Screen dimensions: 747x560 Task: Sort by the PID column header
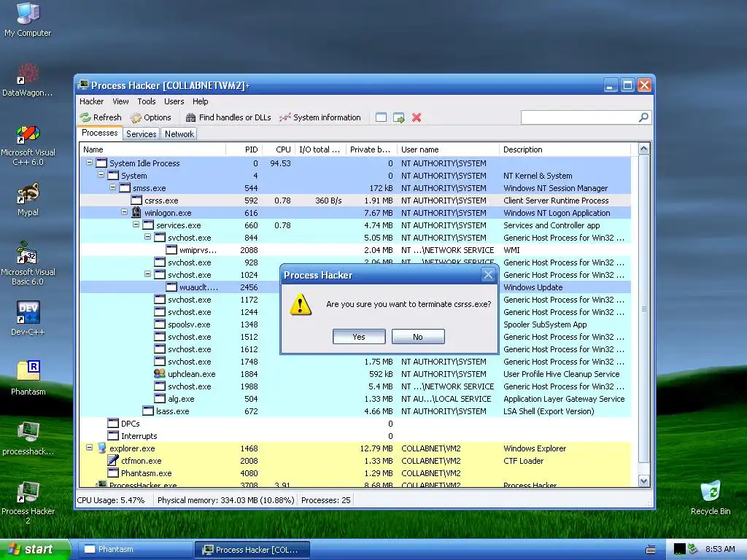244,149
